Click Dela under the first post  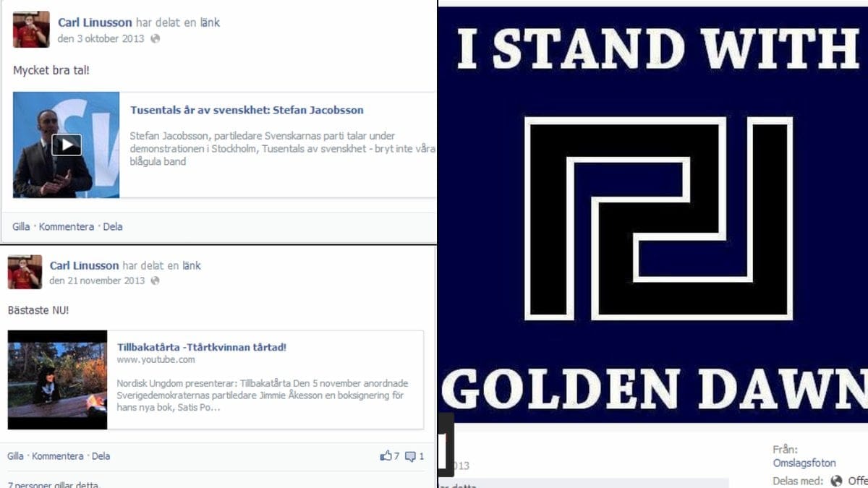[x=113, y=226]
